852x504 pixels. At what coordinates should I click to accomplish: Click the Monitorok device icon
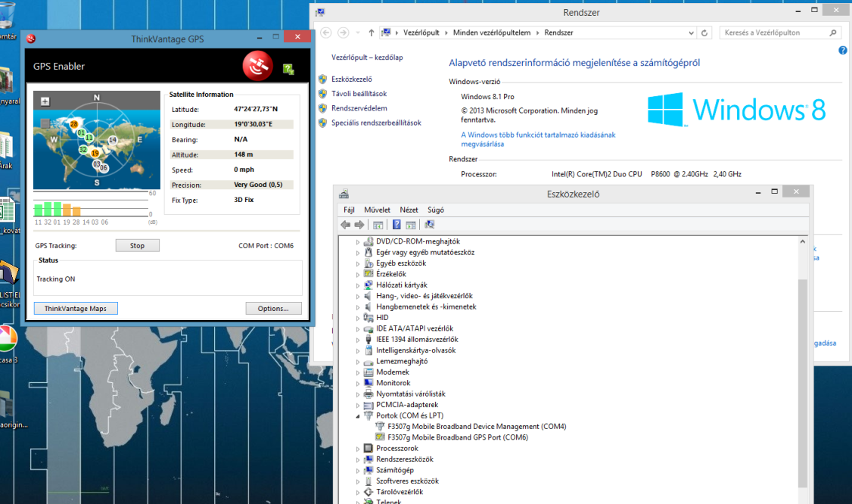(x=368, y=383)
